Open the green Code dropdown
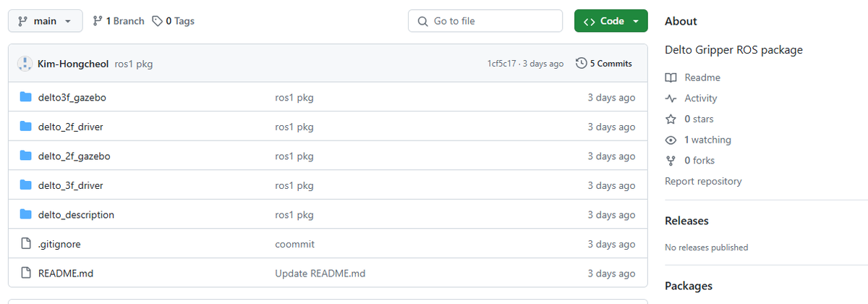 click(610, 21)
